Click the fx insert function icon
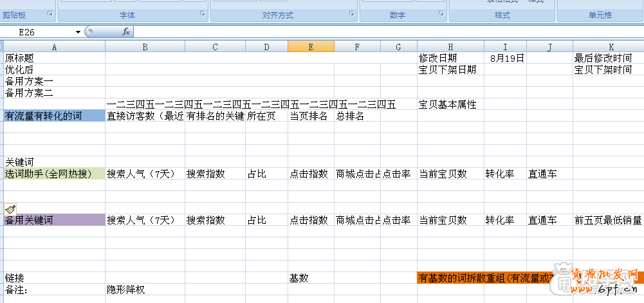This screenshot has height=303, width=644. pos(126,32)
